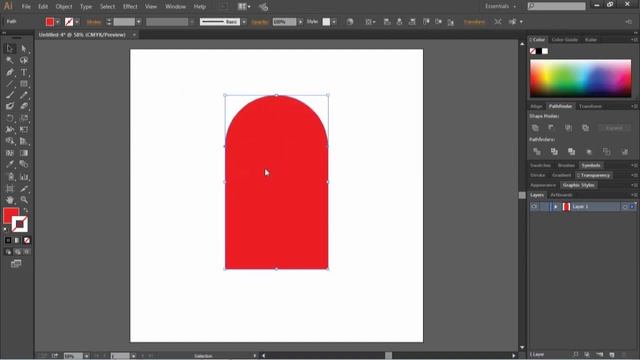The width and height of the screenshot is (640, 360).
Task: Enable Draw Normal mode in toolbar
Action: click(x=8, y=252)
